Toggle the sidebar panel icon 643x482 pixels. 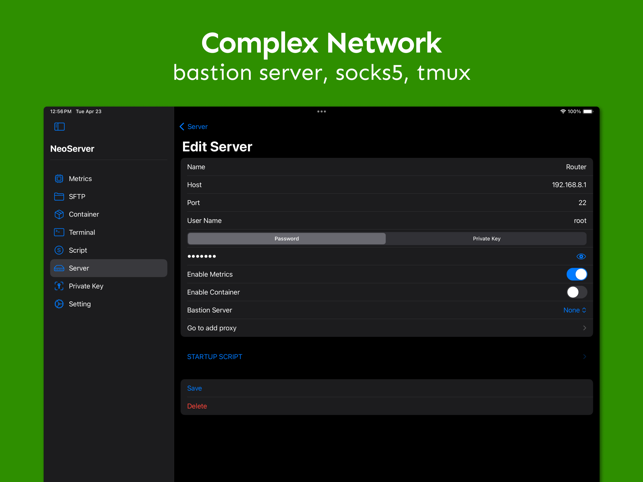coord(59,127)
